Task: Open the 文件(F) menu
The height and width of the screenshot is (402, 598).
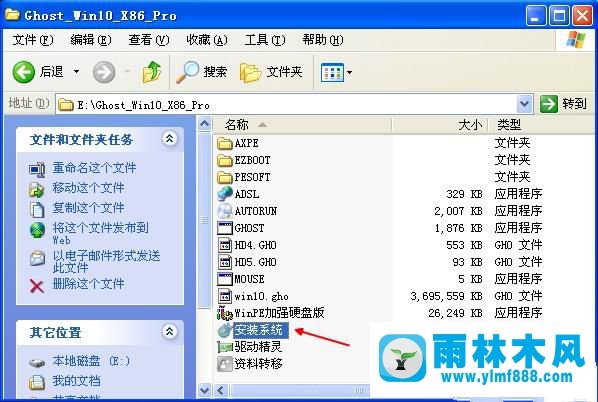Action: coord(33,40)
